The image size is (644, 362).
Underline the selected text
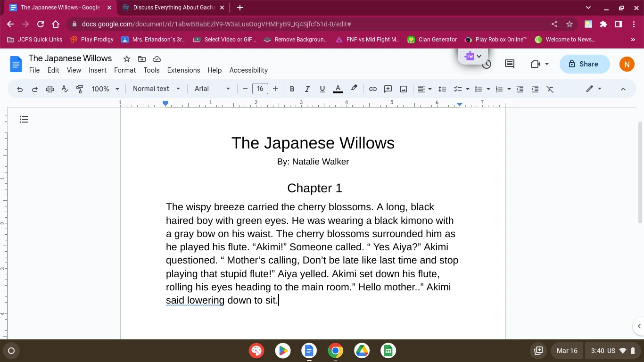(322, 89)
